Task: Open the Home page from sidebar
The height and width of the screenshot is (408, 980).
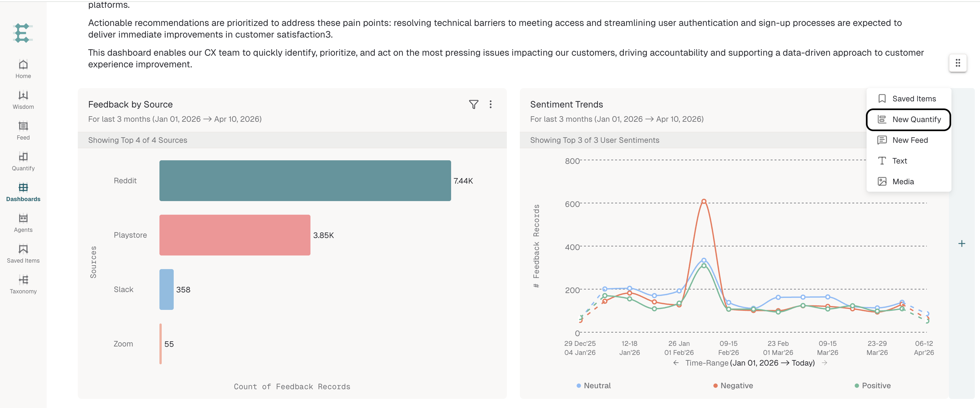Action: coord(23,69)
